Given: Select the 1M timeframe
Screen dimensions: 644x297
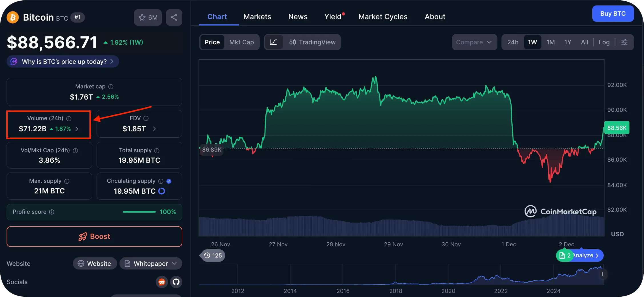Looking at the screenshot, I should click(550, 42).
